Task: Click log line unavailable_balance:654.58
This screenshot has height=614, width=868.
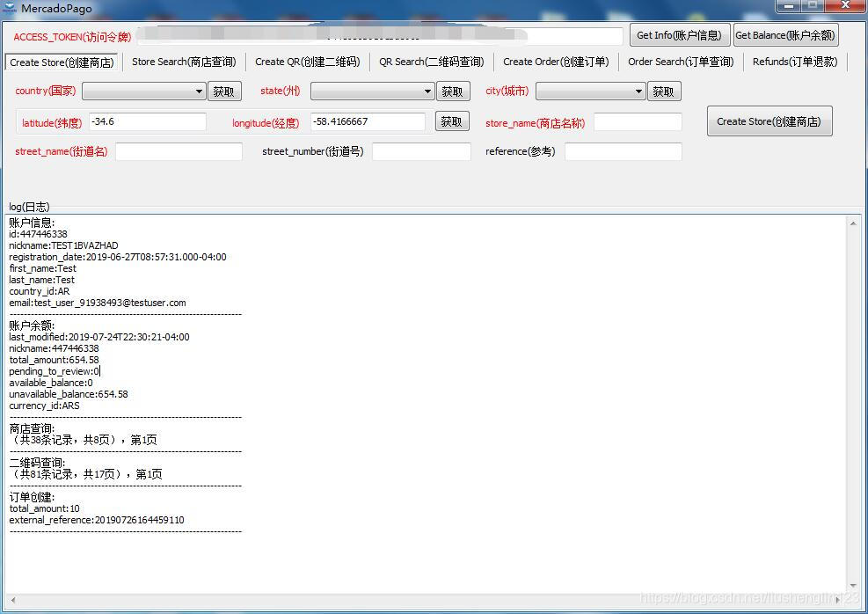Action: pyautogui.click(x=69, y=394)
